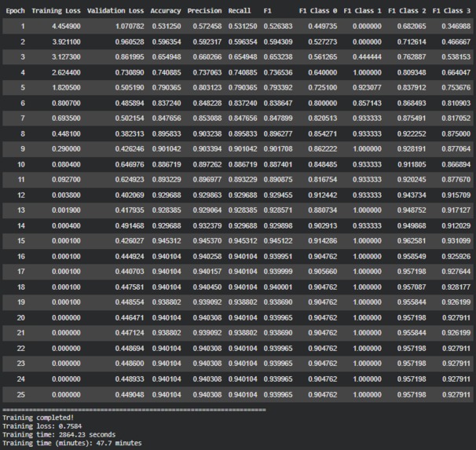This screenshot has height=450, width=476.
Task: Select F1 value 0.945122 in epoch 15
Action: 278,241
